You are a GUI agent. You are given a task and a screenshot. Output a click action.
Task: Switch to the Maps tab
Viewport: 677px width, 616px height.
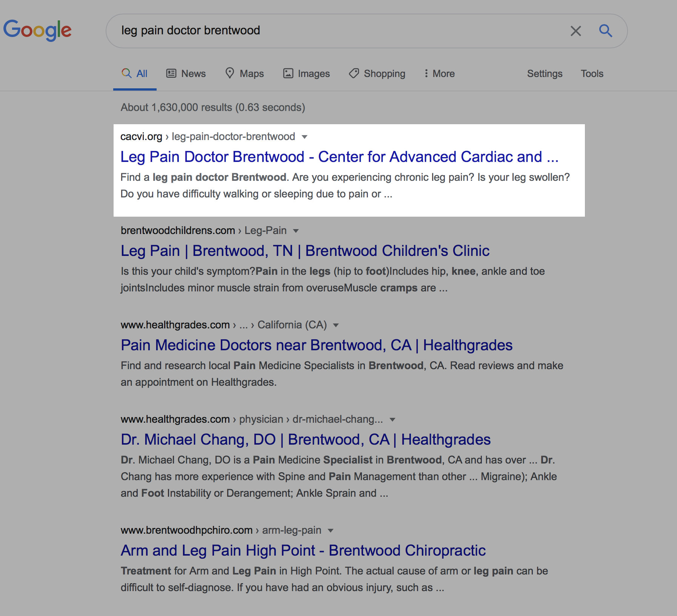(245, 74)
